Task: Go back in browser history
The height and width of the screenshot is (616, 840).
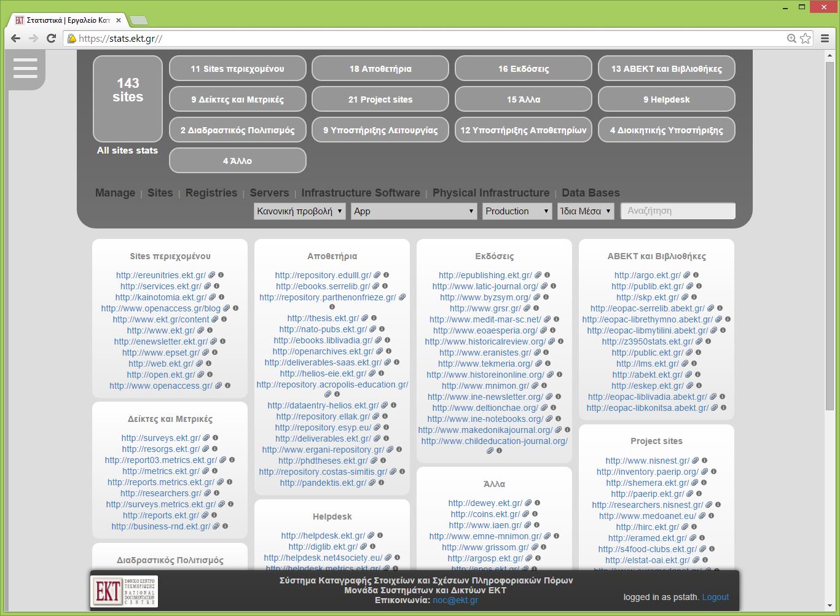Action: pyautogui.click(x=15, y=38)
